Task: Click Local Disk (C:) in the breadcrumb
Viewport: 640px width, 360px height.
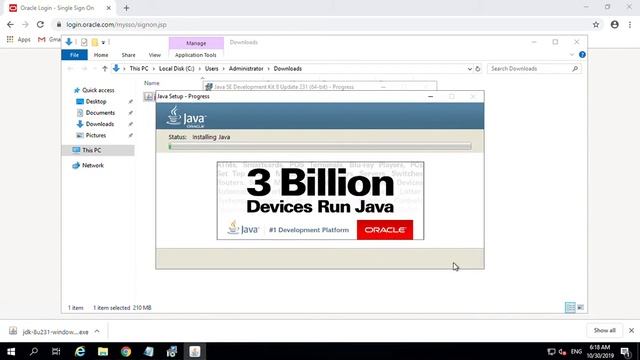Action: (x=176, y=69)
